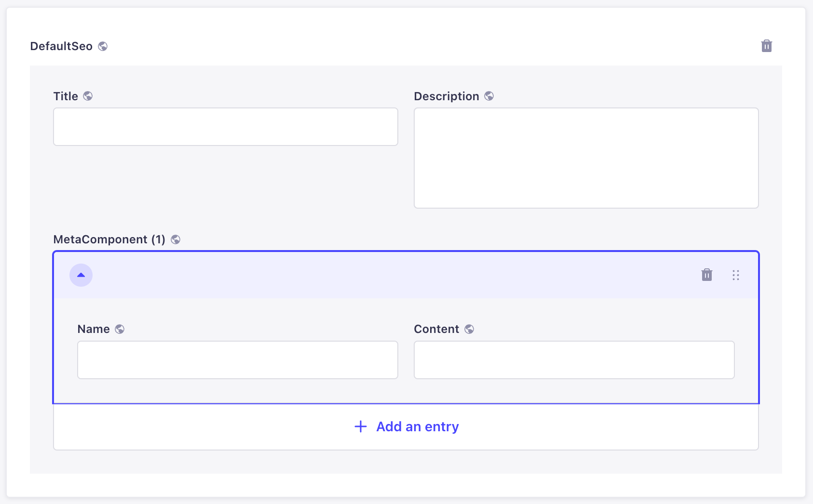813x504 pixels.
Task: Click the Name field label text
Action: (94, 329)
